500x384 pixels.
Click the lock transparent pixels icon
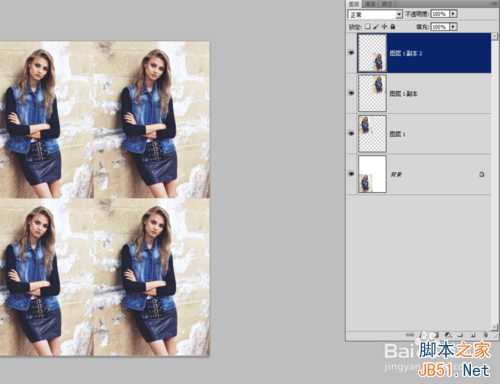point(368,26)
